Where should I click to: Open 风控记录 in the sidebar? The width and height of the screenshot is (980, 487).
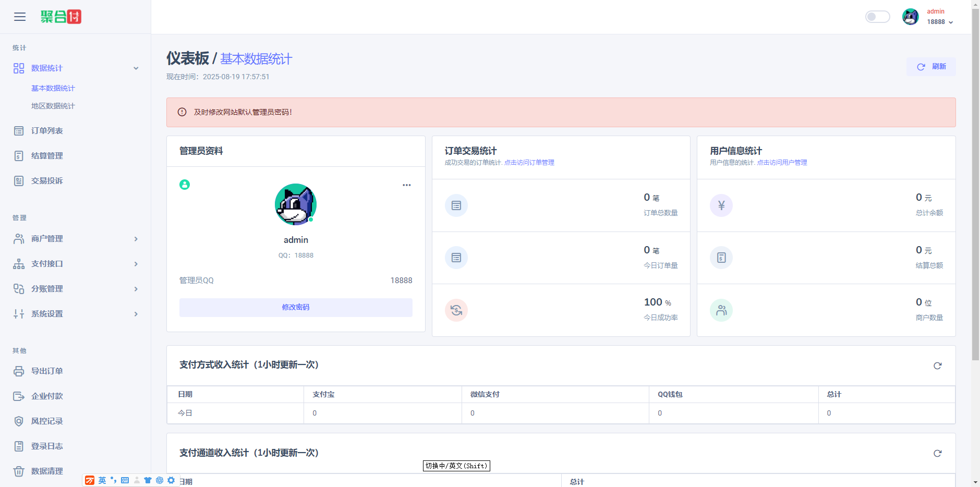46,421
